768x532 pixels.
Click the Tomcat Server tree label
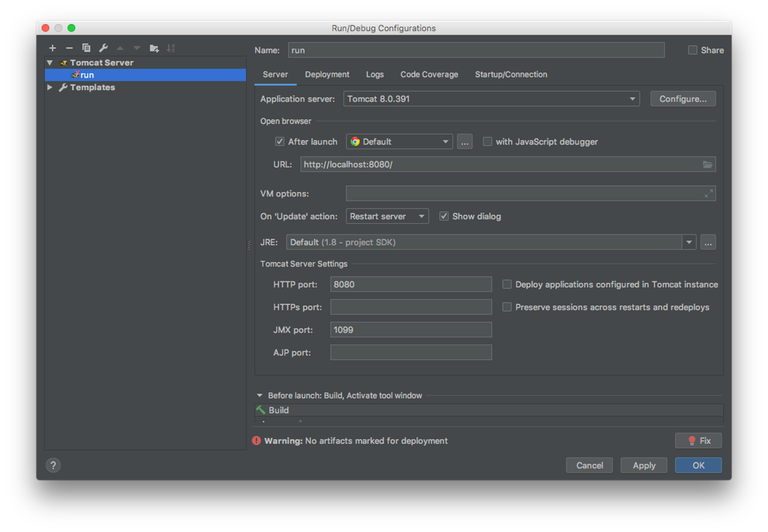click(102, 63)
